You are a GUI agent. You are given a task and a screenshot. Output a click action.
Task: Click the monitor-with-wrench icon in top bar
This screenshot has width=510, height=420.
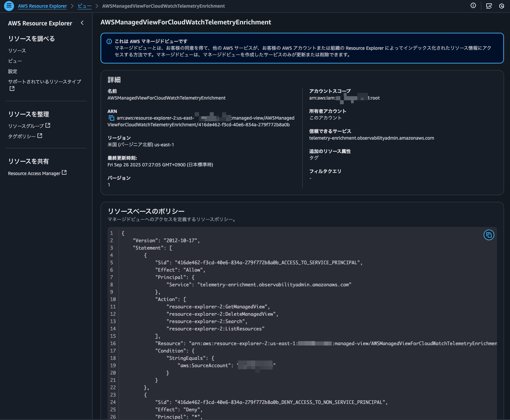pos(489,6)
